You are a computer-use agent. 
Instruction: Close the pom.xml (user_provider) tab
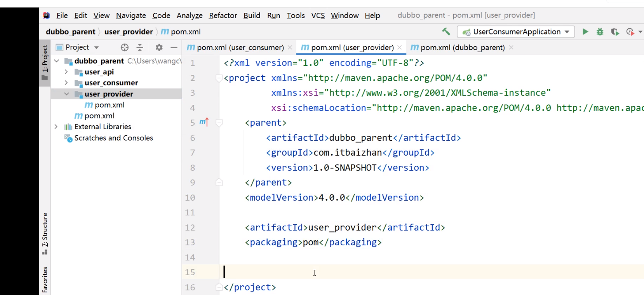(x=400, y=47)
